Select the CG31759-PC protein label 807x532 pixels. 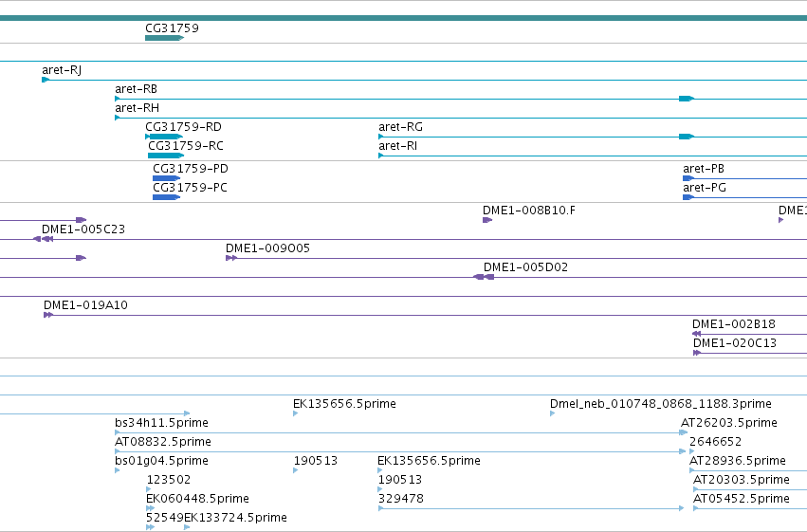190,188
